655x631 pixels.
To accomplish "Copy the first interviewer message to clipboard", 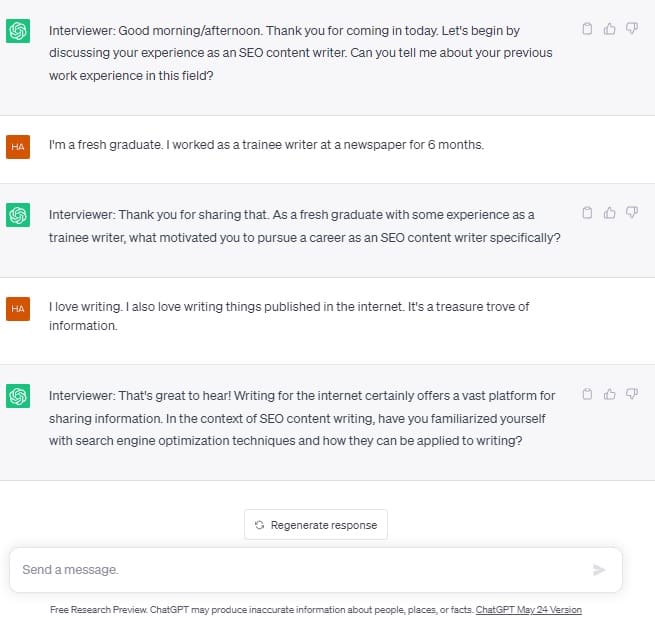I will pos(587,28).
